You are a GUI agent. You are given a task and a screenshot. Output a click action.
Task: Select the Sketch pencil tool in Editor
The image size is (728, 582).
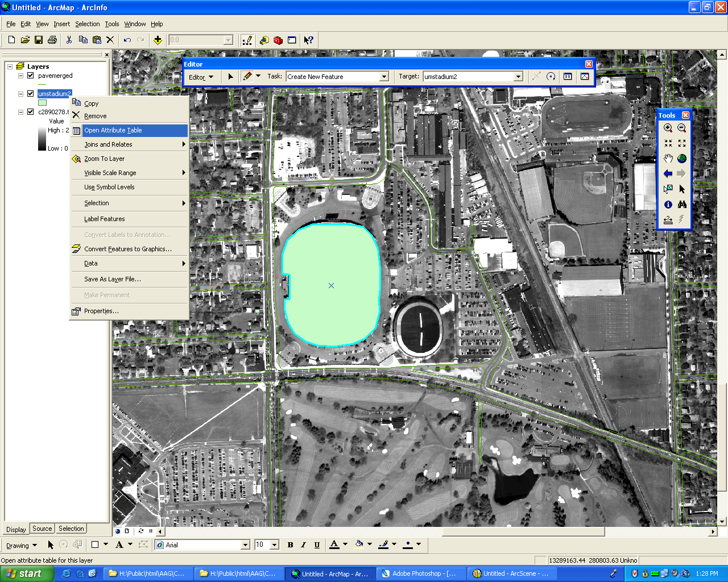click(247, 76)
